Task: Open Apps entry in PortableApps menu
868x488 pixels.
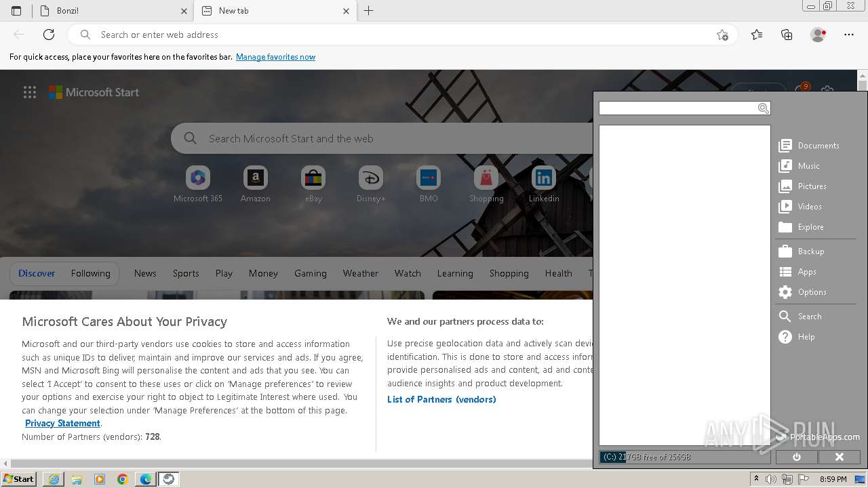Action: [797, 272]
